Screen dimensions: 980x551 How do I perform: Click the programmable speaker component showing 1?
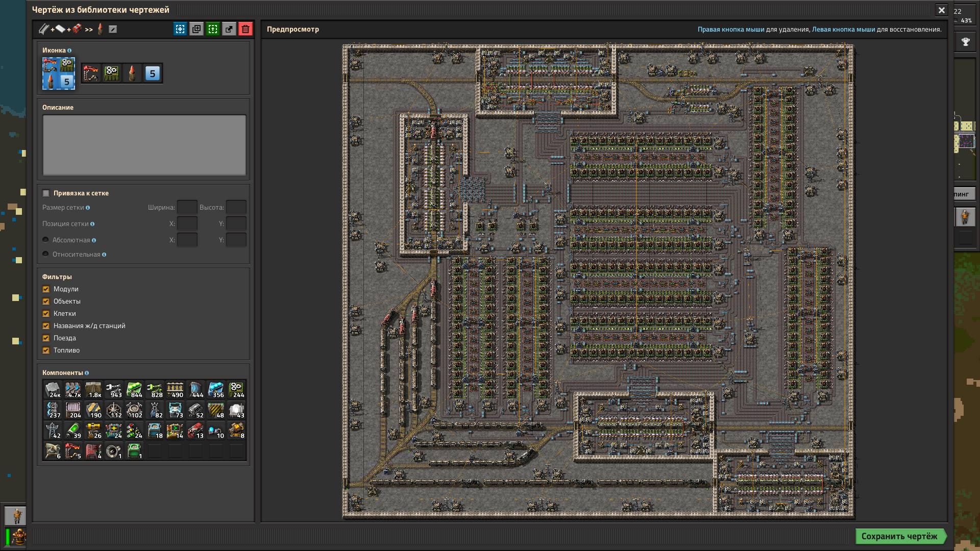pos(114,451)
